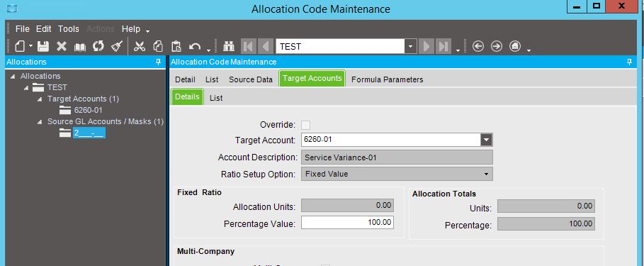
Task: Maximize the Allocation Code Maintenance window
Action: (x=597, y=6)
